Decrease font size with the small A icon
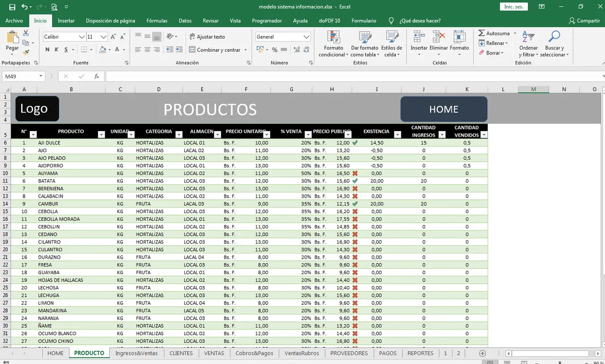Viewport: 605px width, 364px height. [x=123, y=36]
